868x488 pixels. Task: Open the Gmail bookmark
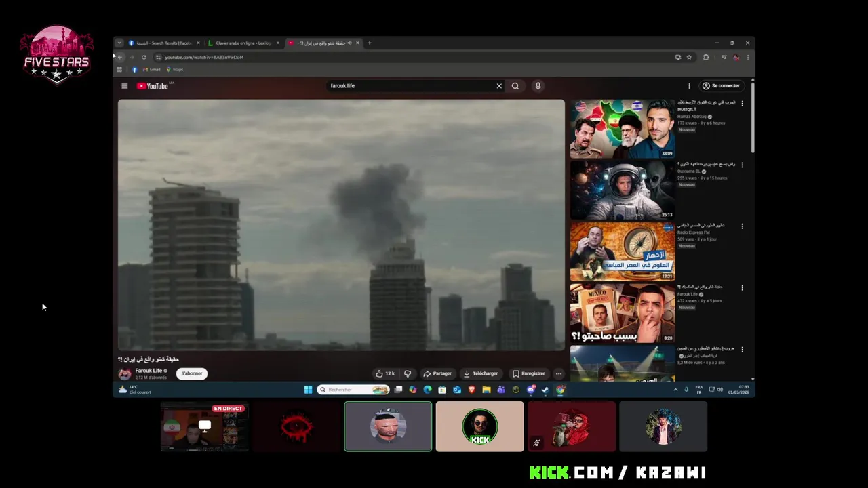151,69
